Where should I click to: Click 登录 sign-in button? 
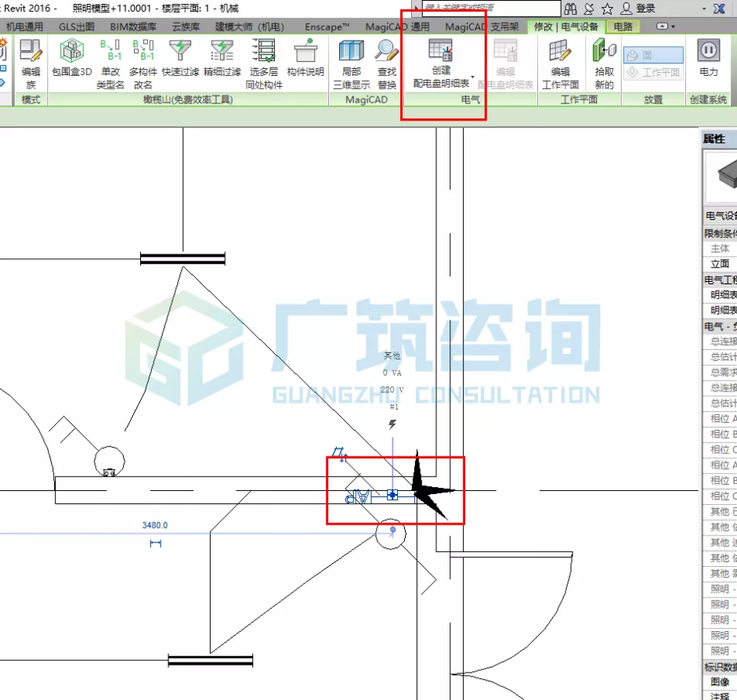pos(638,9)
